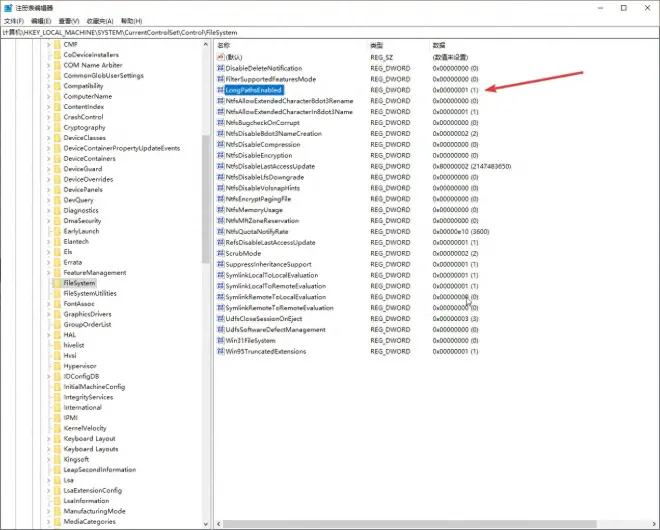Click the tree pane scroll-down arrow
Viewport: 660px width, 530px height.
pyautogui.click(x=206, y=524)
